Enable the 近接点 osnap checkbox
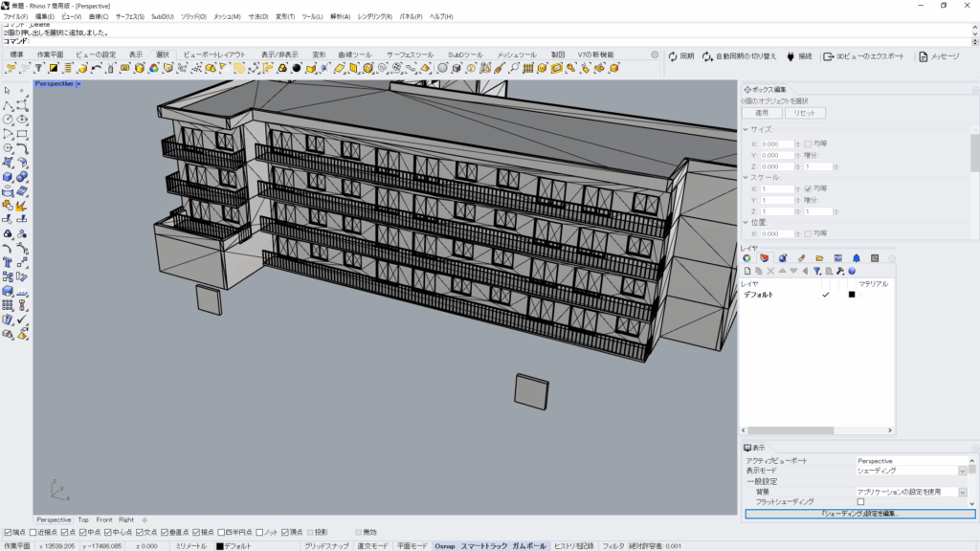 (x=34, y=532)
